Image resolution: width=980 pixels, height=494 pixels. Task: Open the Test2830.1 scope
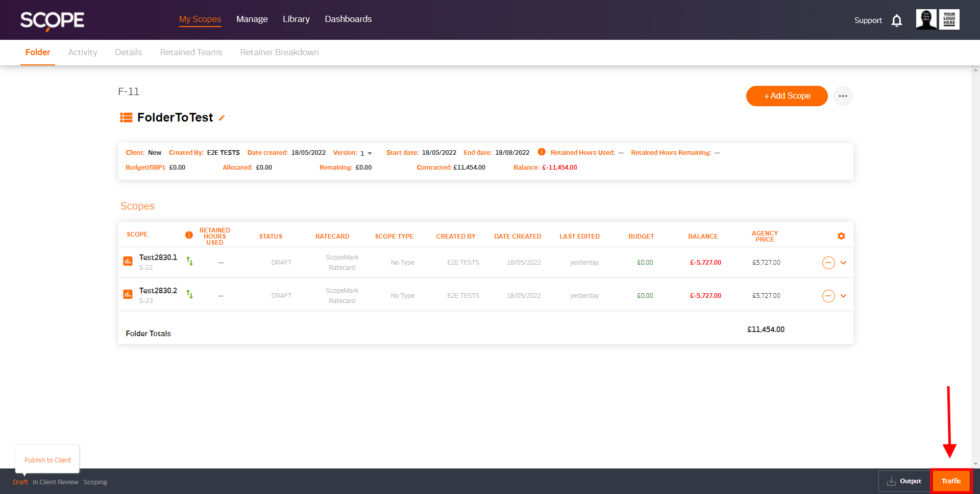[x=158, y=257]
